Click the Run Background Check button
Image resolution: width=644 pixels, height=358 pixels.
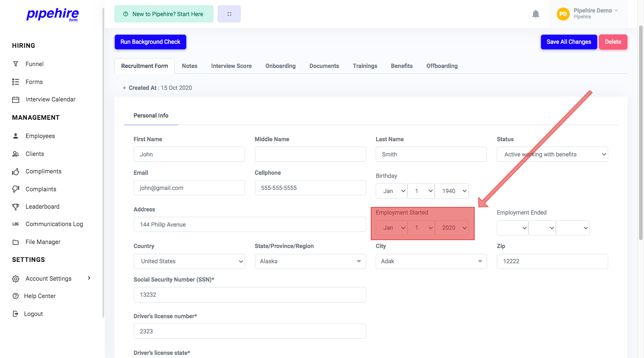click(x=150, y=42)
